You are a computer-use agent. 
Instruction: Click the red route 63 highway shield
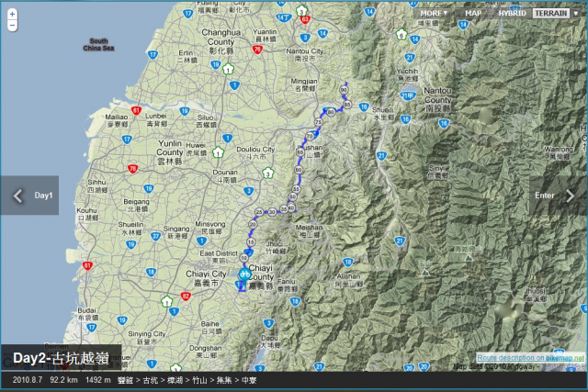305,19
